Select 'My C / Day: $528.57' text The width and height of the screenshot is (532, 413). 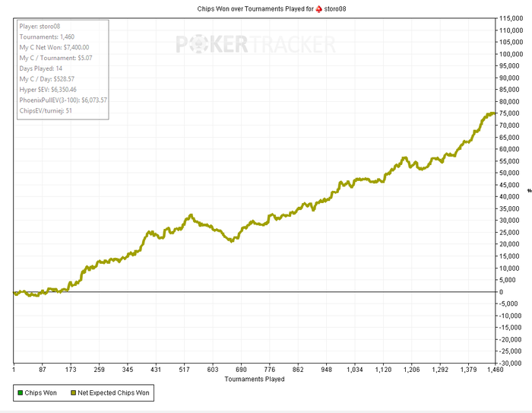pos(47,79)
